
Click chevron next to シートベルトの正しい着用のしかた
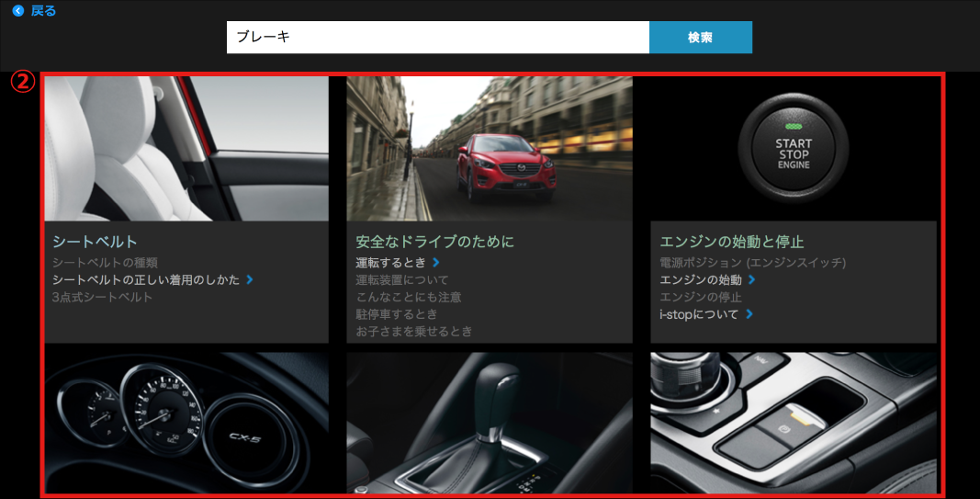point(250,279)
